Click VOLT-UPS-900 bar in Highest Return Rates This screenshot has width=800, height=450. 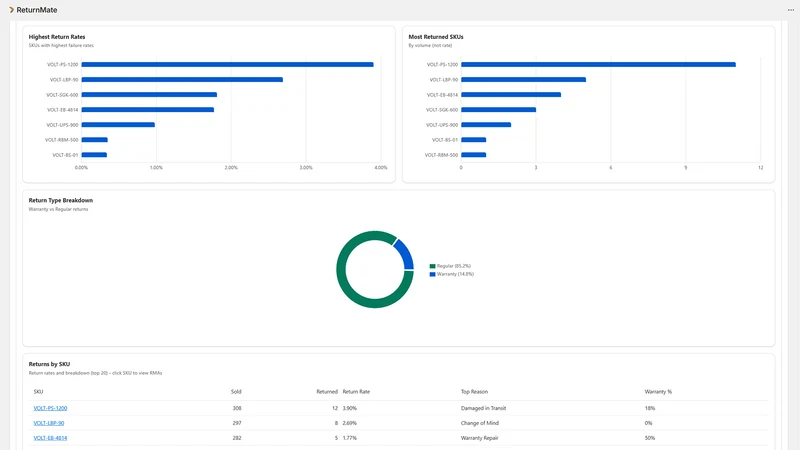(118, 124)
